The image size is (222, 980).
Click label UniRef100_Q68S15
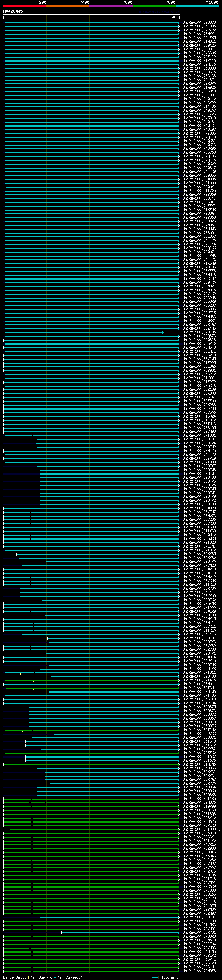tap(199, 72)
